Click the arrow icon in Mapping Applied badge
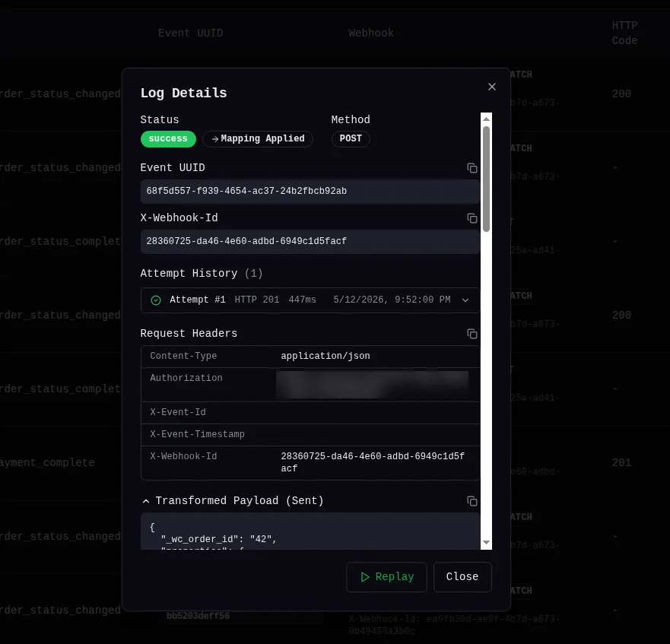 pyautogui.click(x=215, y=139)
